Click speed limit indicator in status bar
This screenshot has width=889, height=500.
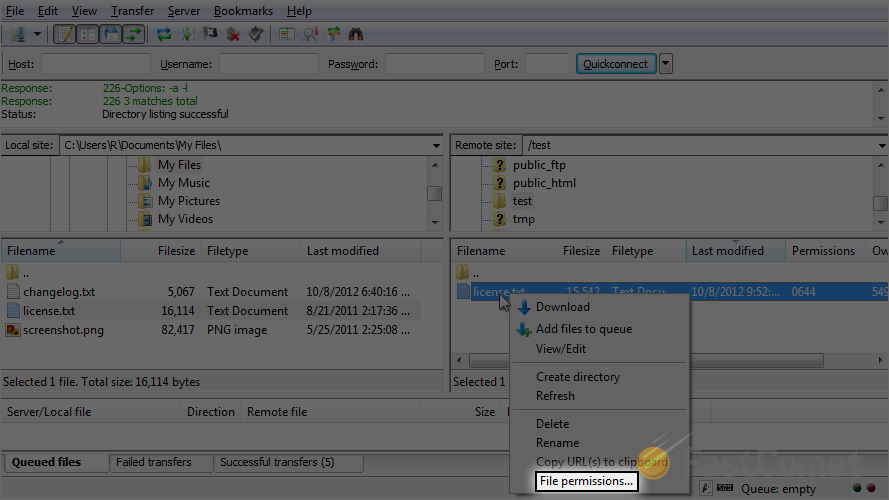(x=725, y=488)
